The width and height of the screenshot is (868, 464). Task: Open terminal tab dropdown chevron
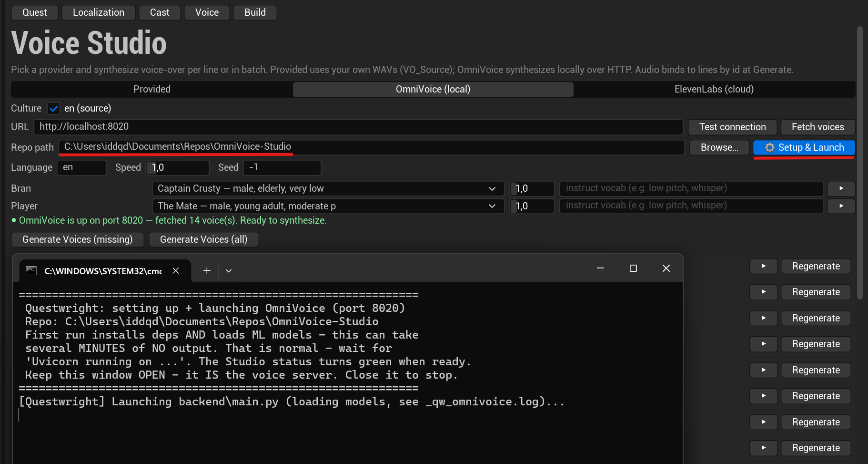tap(229, 270)
